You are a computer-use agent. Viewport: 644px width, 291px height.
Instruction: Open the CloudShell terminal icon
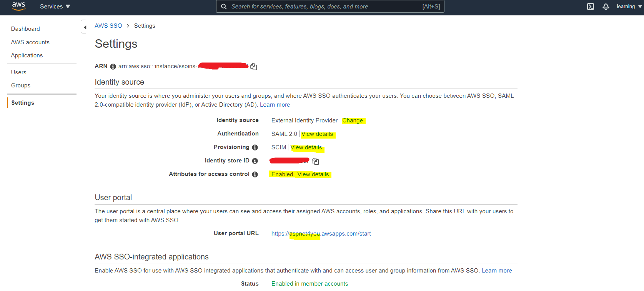pyautogui.click(x=591, y=7)
